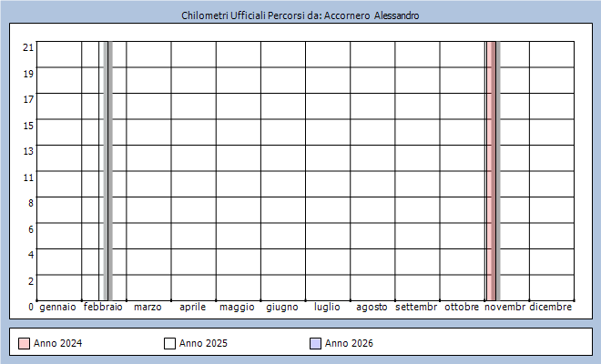Viewport: 601px width, 364px height.
Task: Click the gennaio month label
Action: 58,308
